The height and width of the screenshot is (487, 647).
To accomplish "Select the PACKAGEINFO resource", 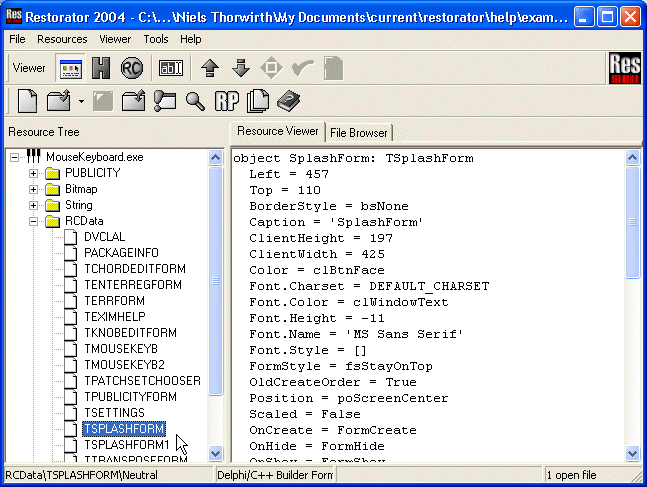I will coord(121,253).
